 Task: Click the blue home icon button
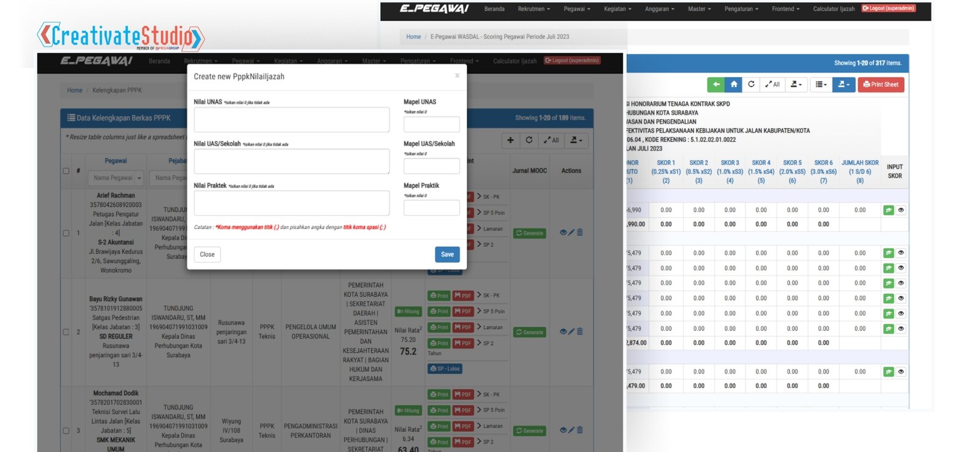point(734,85)
